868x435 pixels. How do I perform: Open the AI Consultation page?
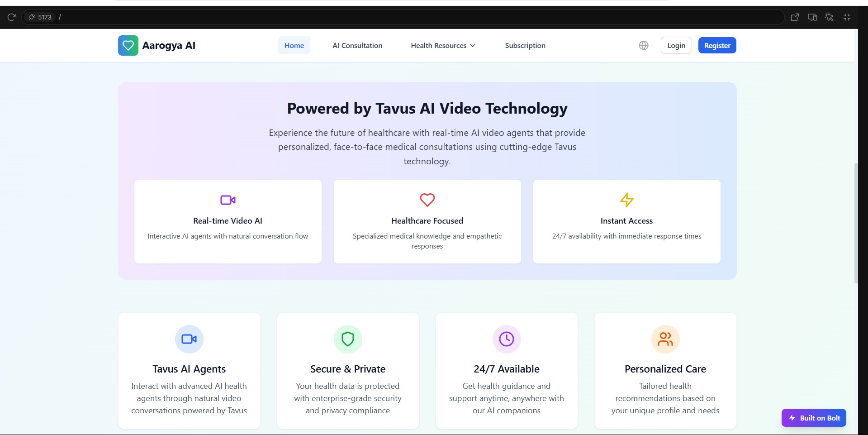[357, 45]
